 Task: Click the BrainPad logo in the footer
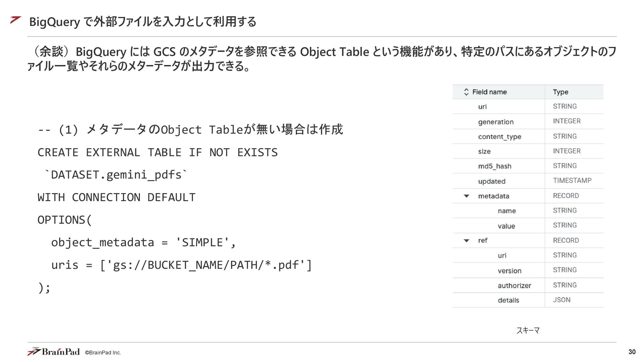pyautogui.click(x=54, y=352)
